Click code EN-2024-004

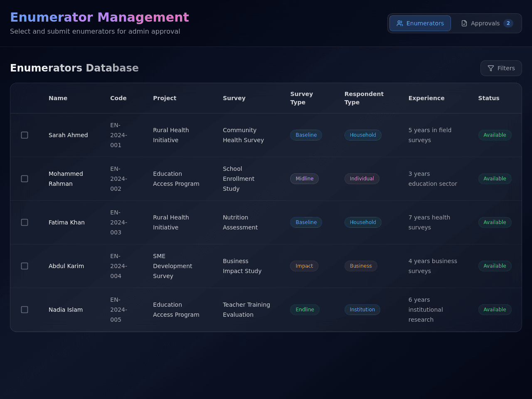click(x=118, y=266)
